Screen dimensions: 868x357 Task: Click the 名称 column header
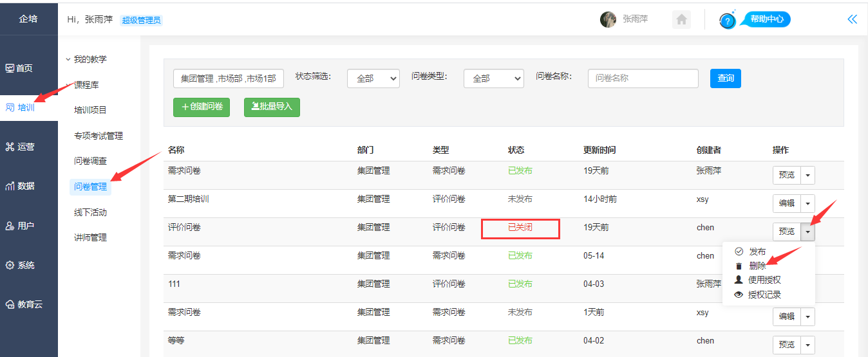[176, 150]
